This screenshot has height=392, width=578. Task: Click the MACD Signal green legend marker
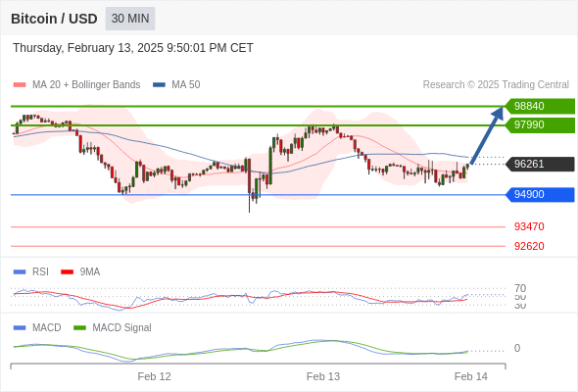[79, 328]
